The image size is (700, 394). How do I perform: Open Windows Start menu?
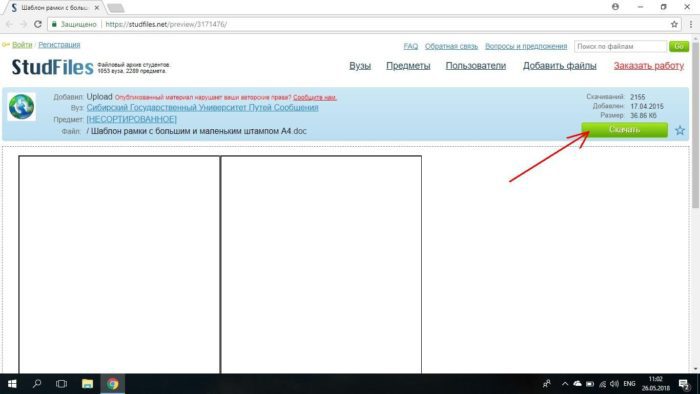click(12, 384)
